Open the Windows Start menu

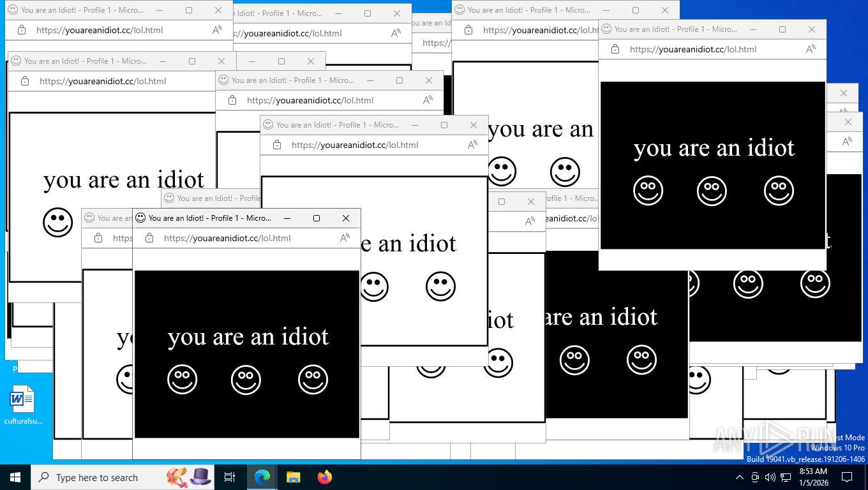click(15, 477)
